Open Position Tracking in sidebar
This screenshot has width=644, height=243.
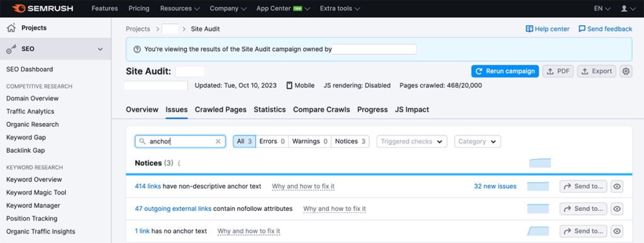click(x=31, y=219)
